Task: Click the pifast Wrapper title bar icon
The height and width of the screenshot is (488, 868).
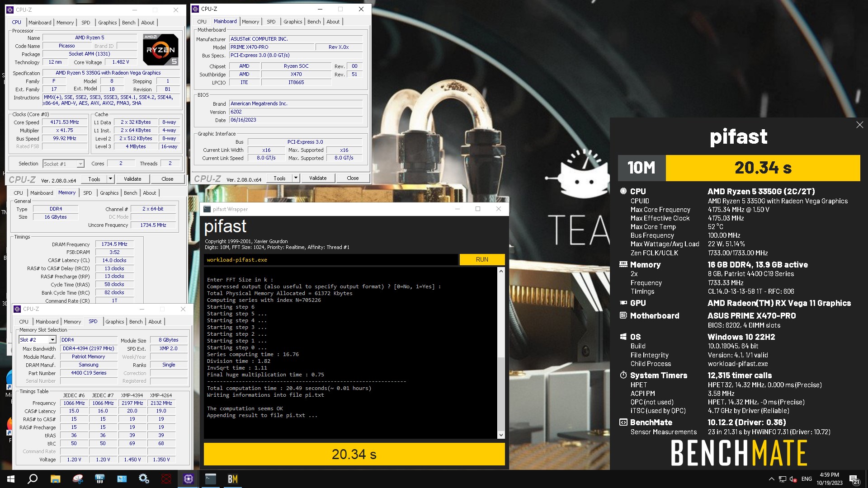Action: coord(207,209)
